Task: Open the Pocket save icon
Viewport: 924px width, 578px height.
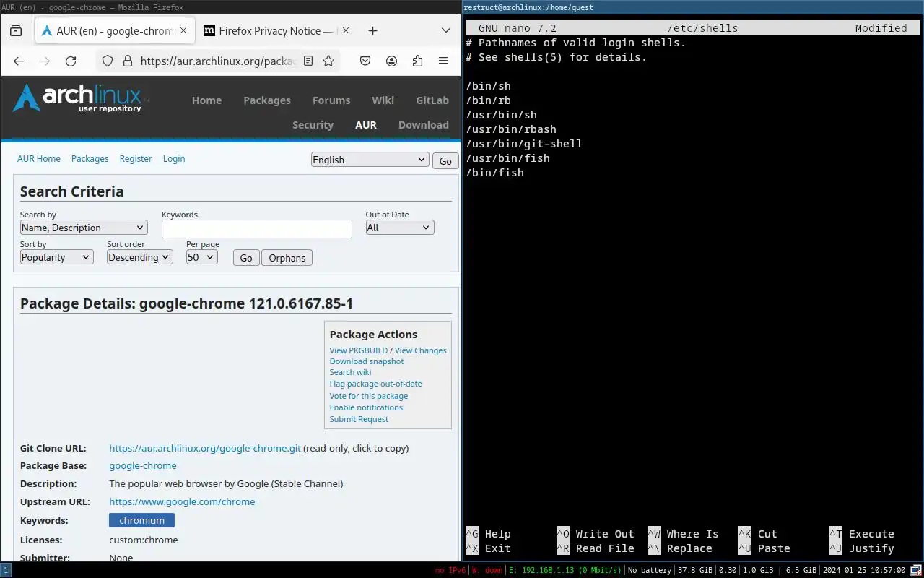Action: 365,61
